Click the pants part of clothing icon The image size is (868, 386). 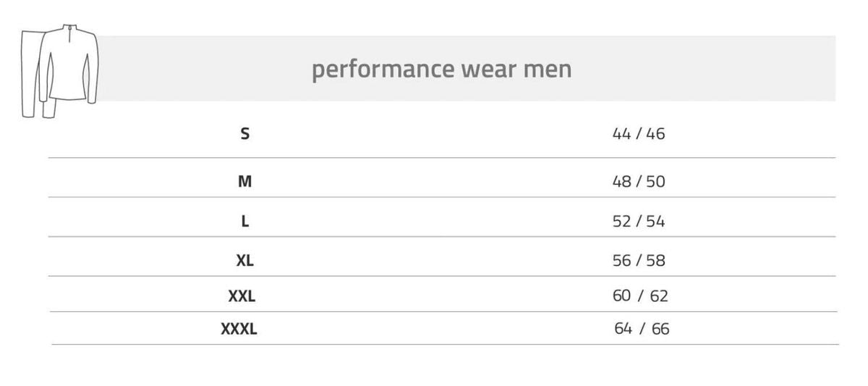pos(30,80)
